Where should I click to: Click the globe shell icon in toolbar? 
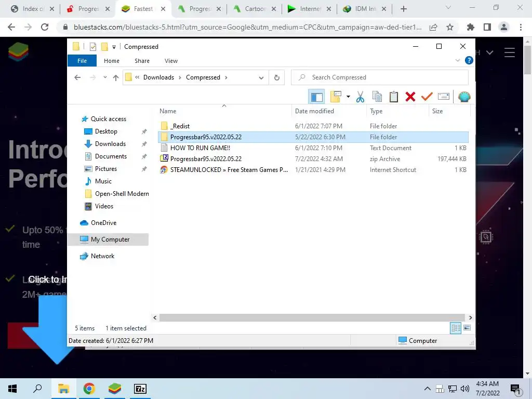(x=464, y=97)
